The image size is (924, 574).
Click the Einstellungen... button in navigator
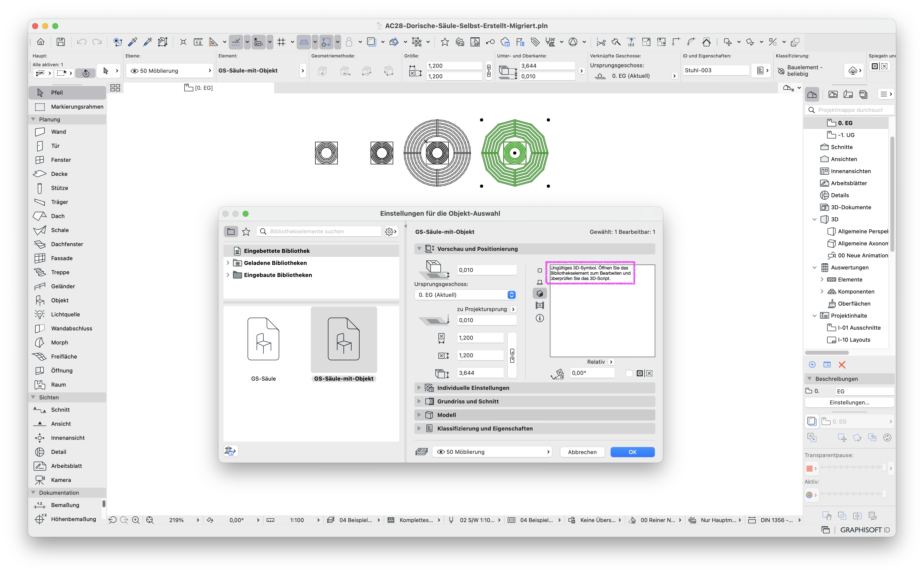(x=849, y=402)
